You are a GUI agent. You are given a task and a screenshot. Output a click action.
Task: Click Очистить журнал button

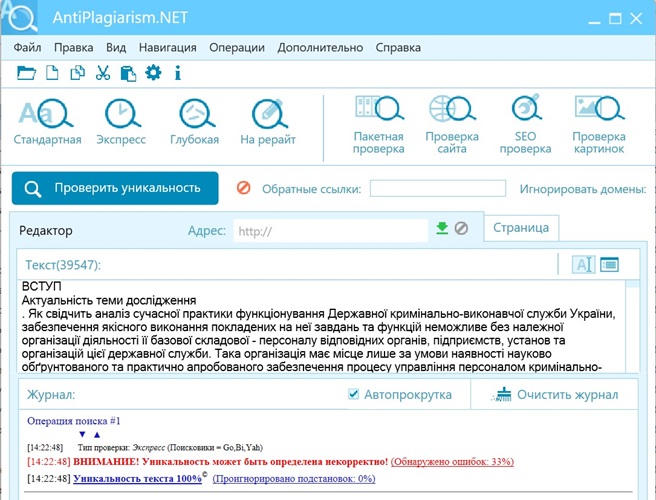[554, 394]
